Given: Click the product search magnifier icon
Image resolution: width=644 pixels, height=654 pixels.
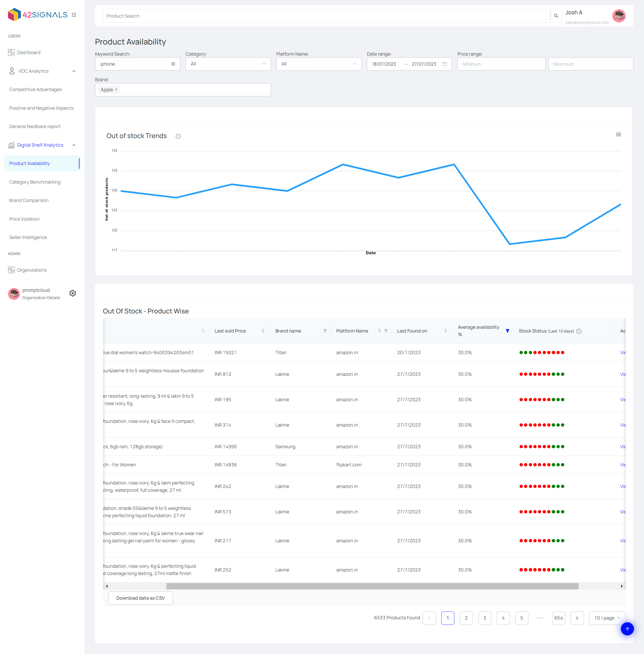Looking at the screenshot, I should [x=556, y=16].
